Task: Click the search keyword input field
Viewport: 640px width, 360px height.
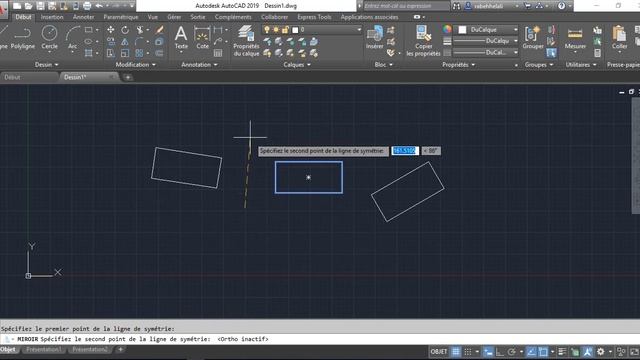Action: [x=406, y=6]
